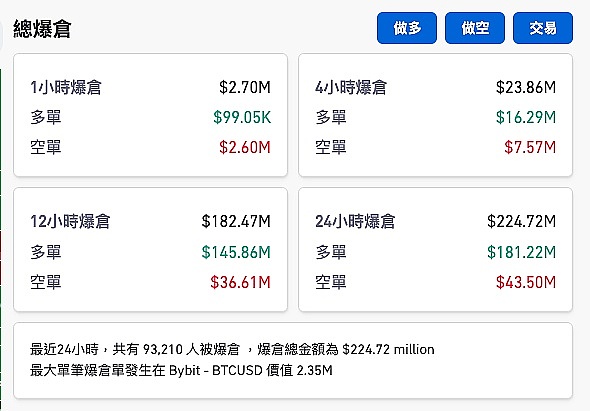The width and height of the screenshot is (590, 411).
Task: Select the 總爆倉 heading
Action: 42,29
